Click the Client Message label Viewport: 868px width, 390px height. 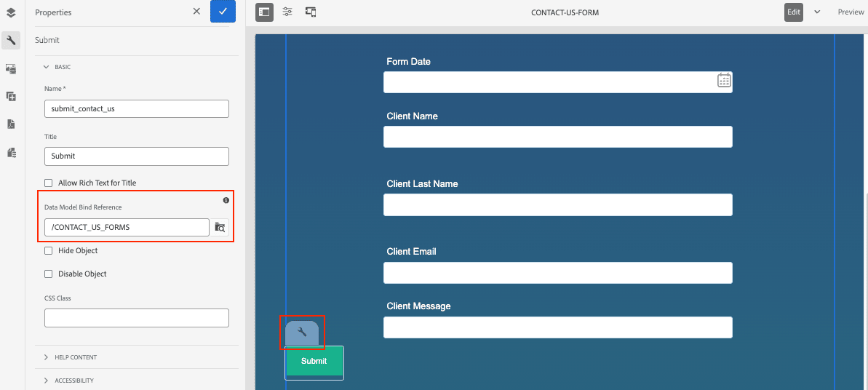click(418, 306)
